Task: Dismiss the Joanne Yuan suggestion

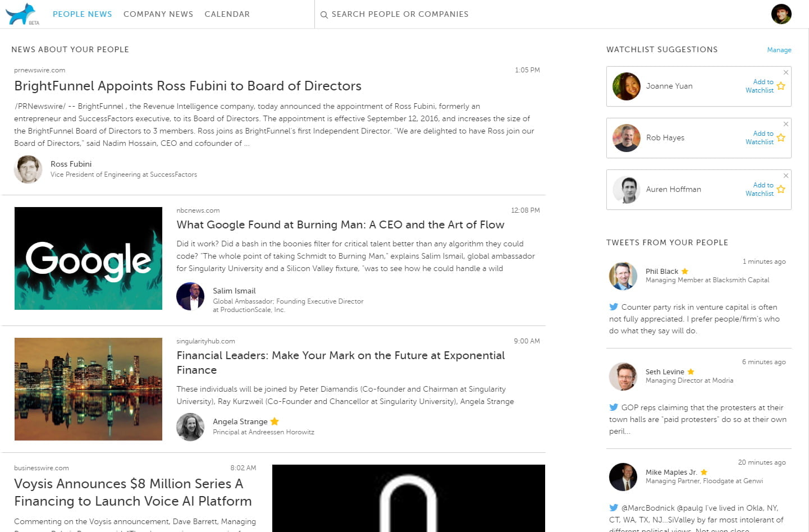Action: (x=786, y=72)
